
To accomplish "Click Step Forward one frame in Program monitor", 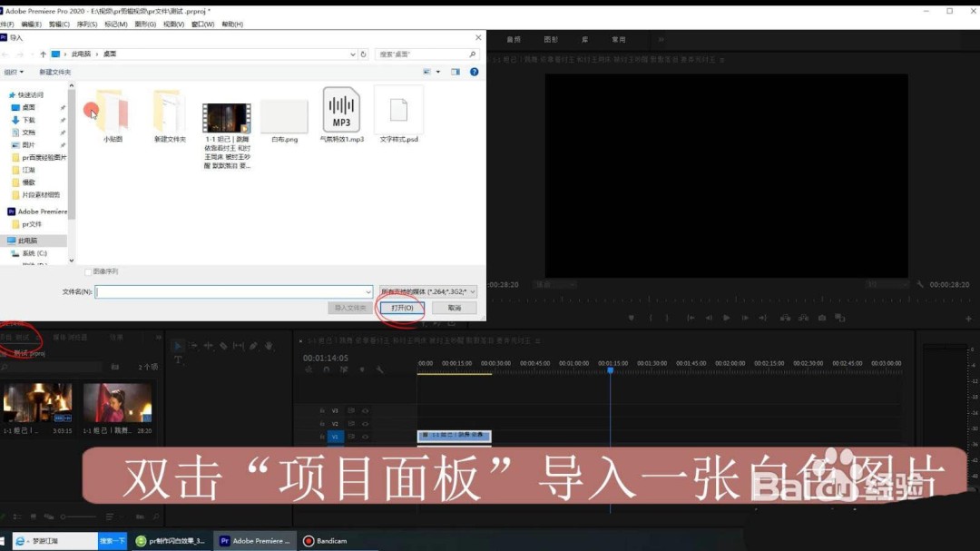I will pyautogui.click(x=744, y=318).
